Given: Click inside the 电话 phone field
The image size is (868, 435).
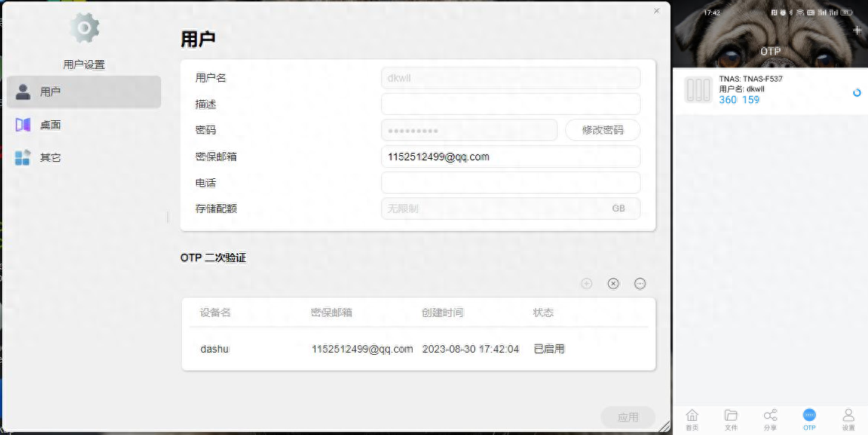Looking at the screenshot, I should (510, 182).
